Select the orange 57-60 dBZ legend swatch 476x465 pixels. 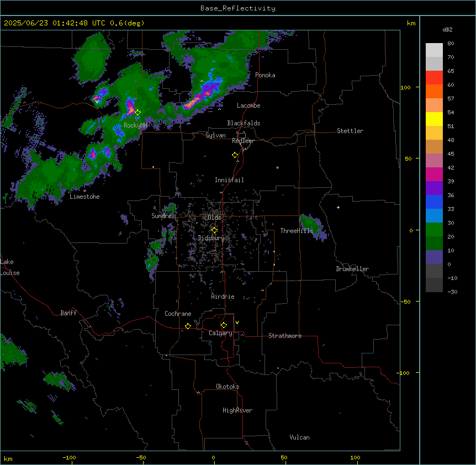coord(434,91)
